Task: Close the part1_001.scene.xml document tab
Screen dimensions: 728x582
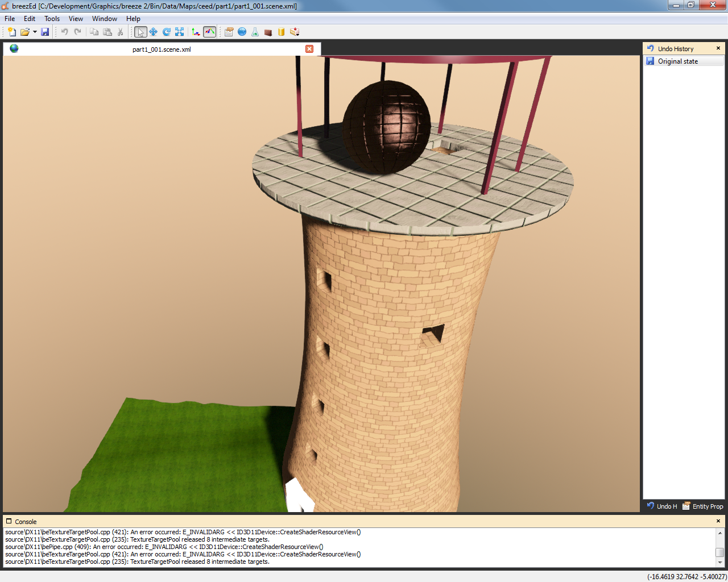Action: pyautogui.click(x=309, y=49)
